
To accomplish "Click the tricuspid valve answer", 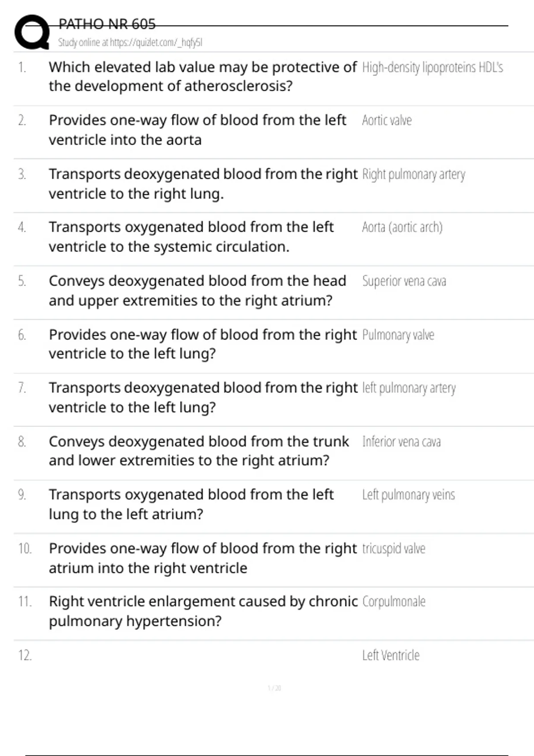I will click(393, 549).
